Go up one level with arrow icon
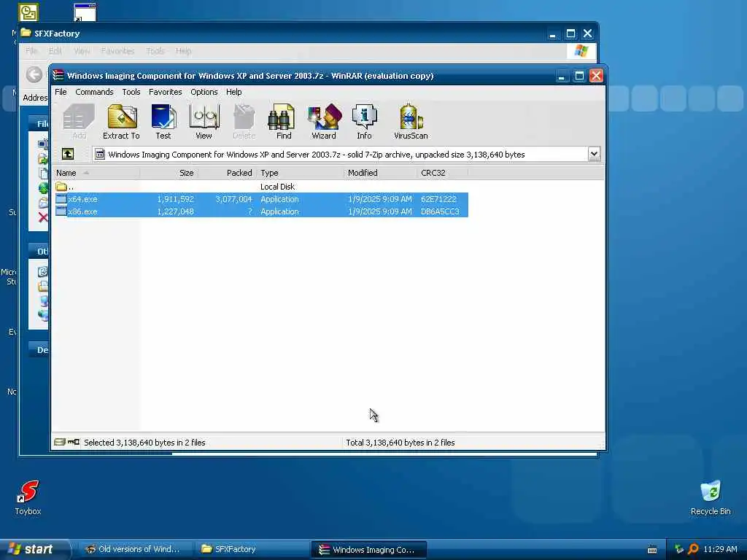The image size is (747, 560). 68,154
